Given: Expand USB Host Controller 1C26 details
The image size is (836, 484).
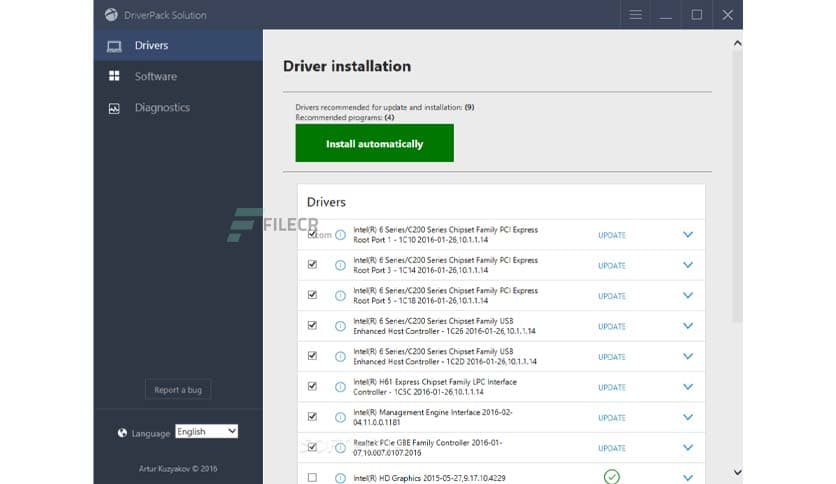Looking at the screenshot, I should tap(688, 326).
